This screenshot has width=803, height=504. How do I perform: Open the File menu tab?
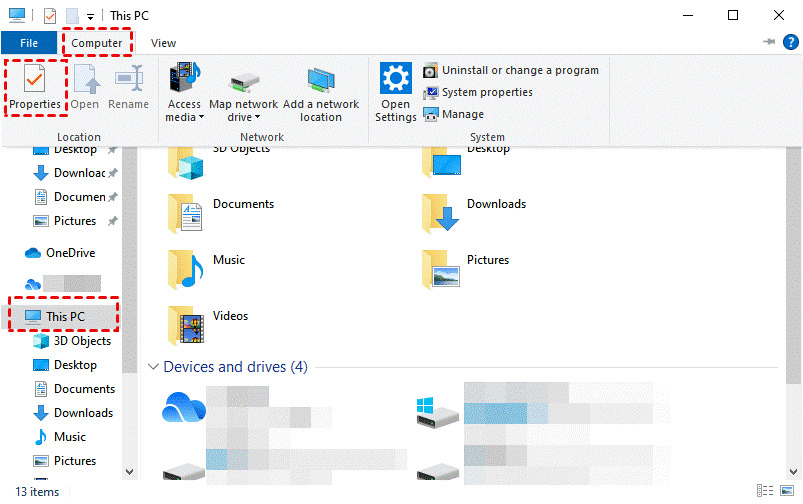pos(29,43)
